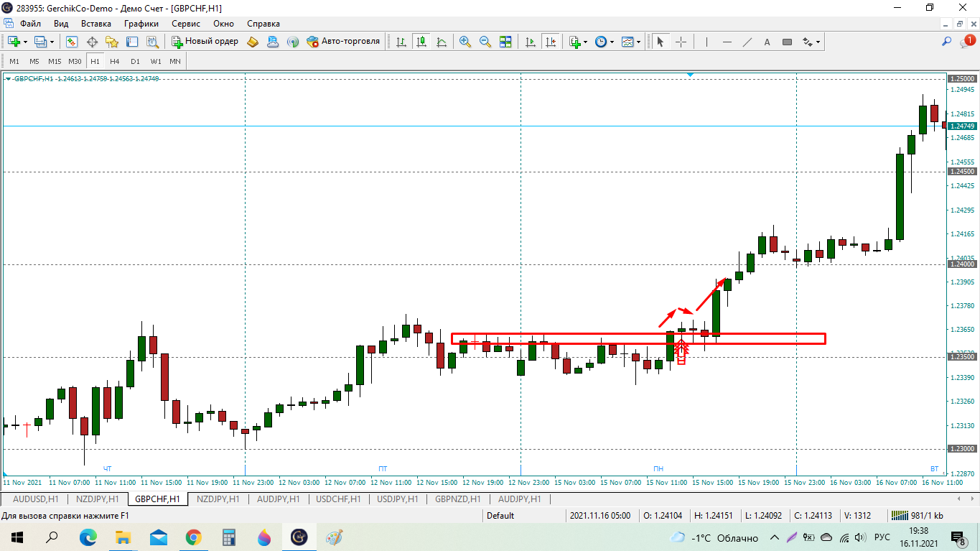Click the zoom in magnifier icon
This screenshot has height=551, width=980.
465,42
